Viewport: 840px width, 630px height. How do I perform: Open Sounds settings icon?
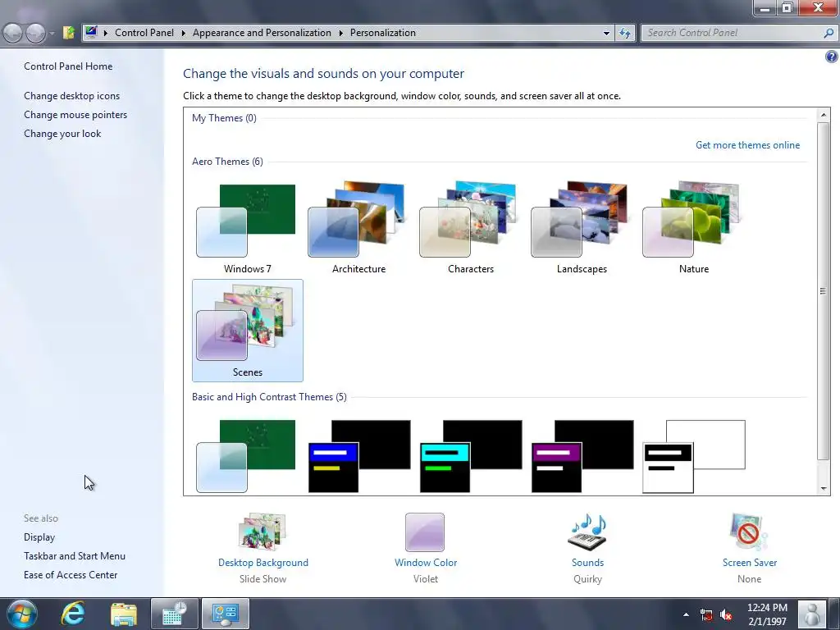point(587,532)
